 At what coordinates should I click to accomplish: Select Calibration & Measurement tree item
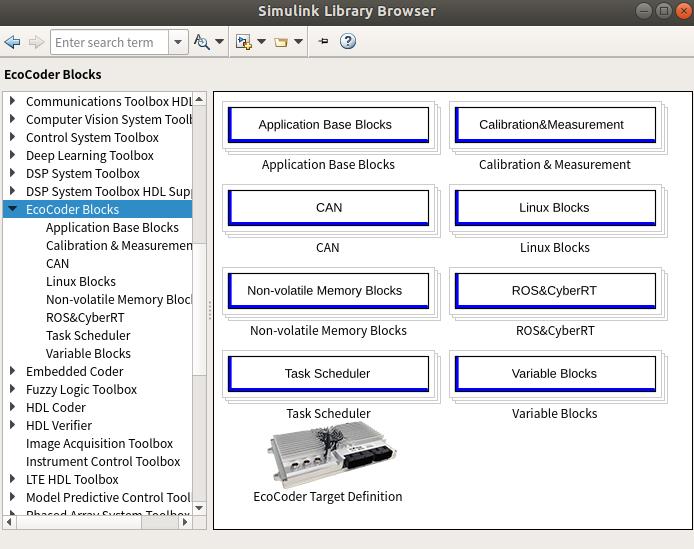[x=119, y=246]
